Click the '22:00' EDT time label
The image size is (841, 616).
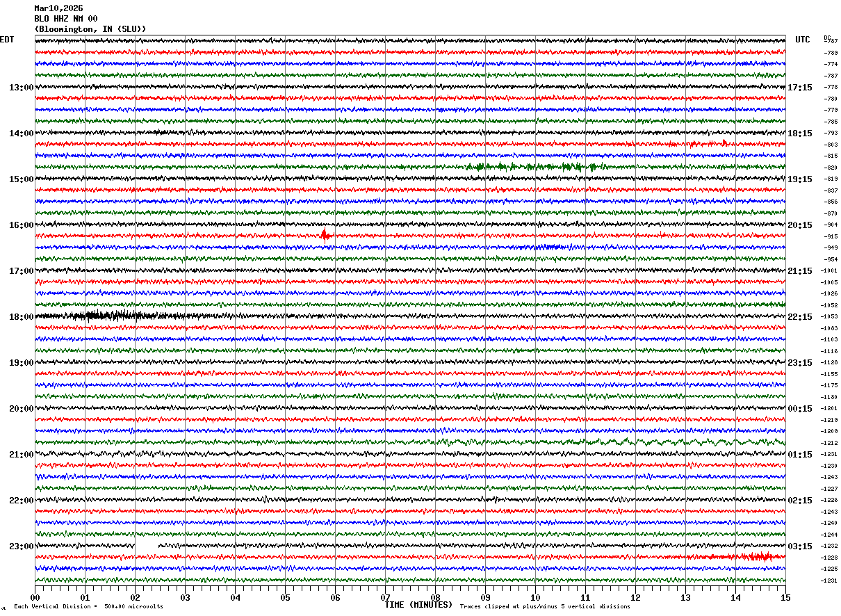(21, 501)
